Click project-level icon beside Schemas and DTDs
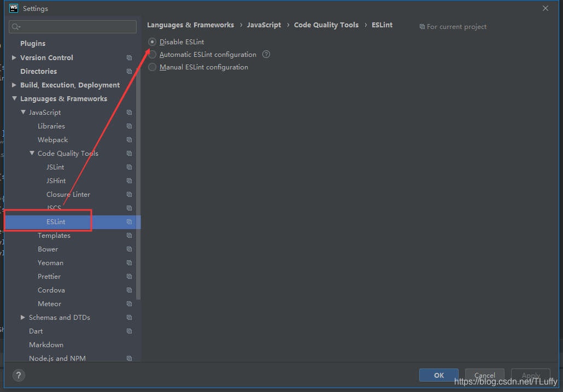 [x=129, y=317]
